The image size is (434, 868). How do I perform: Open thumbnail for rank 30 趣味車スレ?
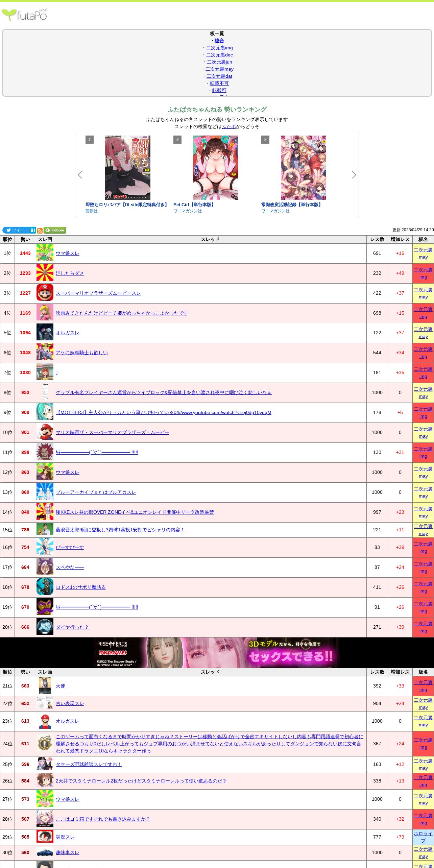click(x=45, y=852)
